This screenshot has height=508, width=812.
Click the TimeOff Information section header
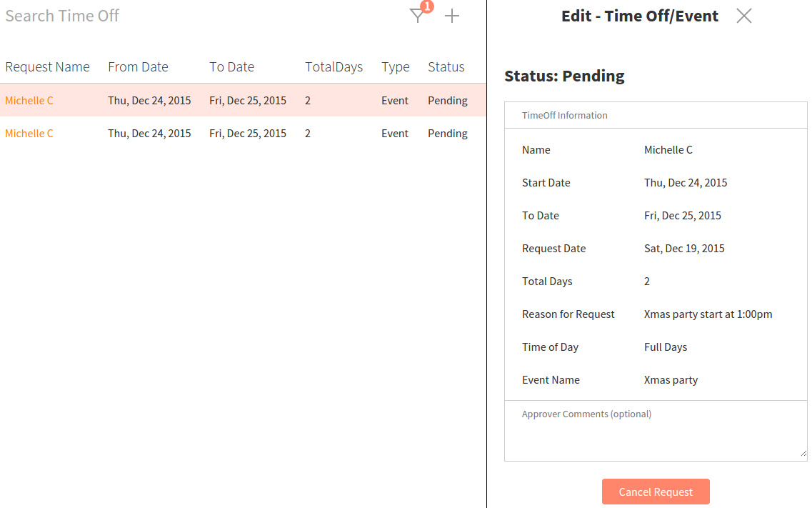point(564,116)
